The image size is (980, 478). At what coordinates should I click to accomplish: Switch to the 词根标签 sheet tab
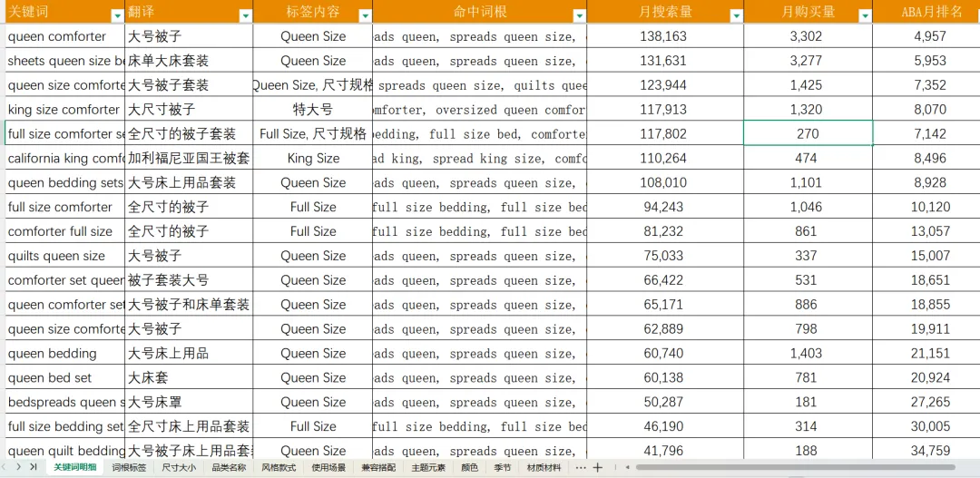pos(129,467)
